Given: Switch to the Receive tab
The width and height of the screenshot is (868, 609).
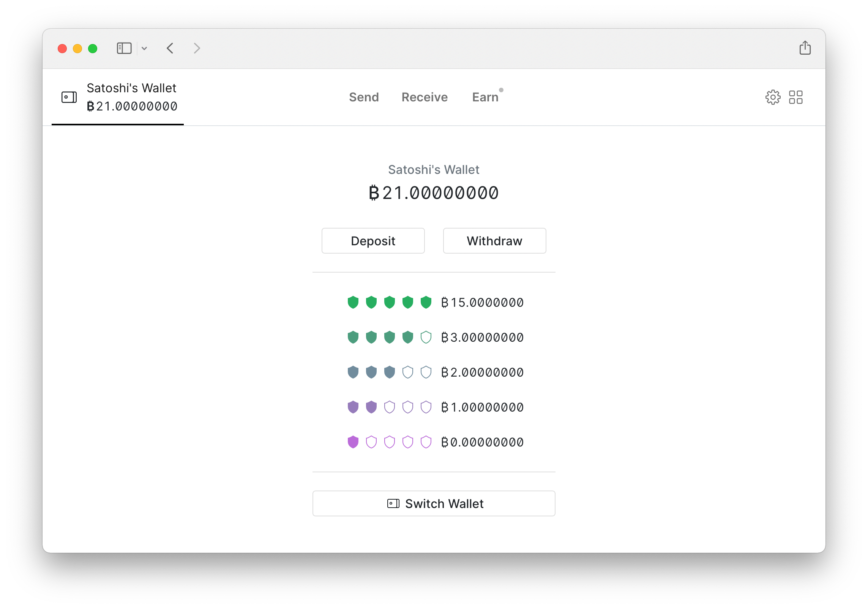Looking at the screenshot, I should (x=425, y=97).
